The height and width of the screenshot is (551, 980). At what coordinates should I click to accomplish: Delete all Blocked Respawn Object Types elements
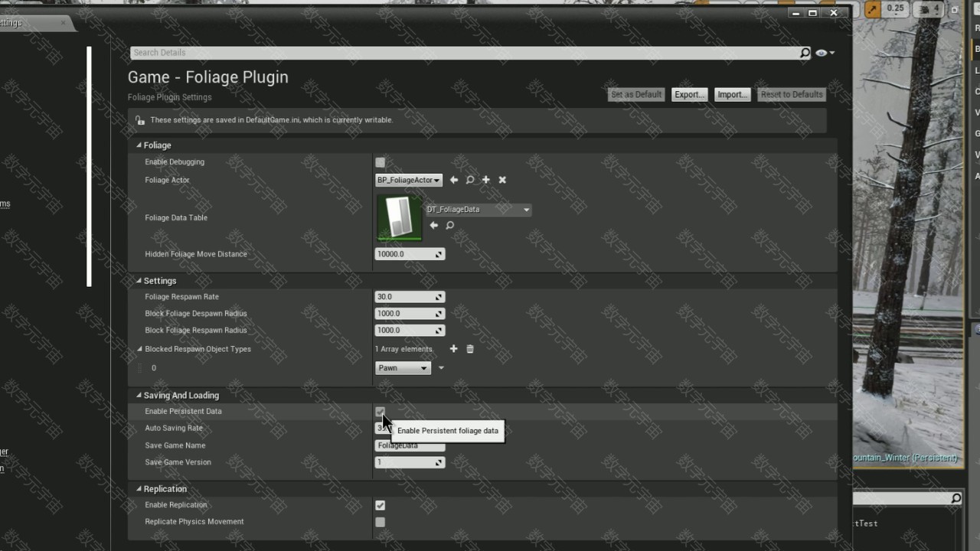pos(470,349)
